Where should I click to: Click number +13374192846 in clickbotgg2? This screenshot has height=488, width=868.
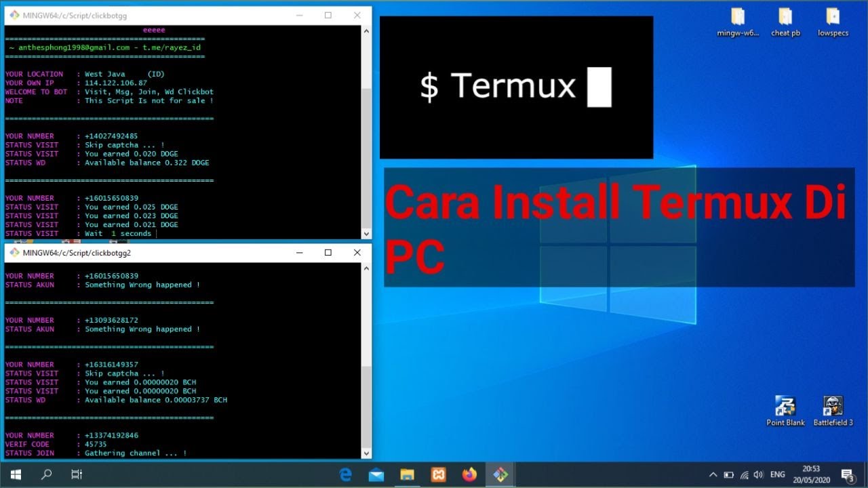coord(111,435)
